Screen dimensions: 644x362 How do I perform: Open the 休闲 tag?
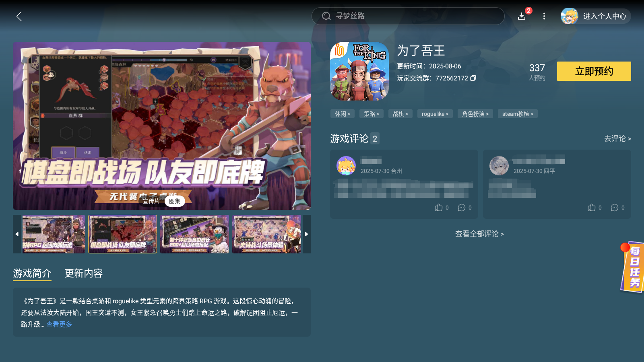tap(343, 114)
